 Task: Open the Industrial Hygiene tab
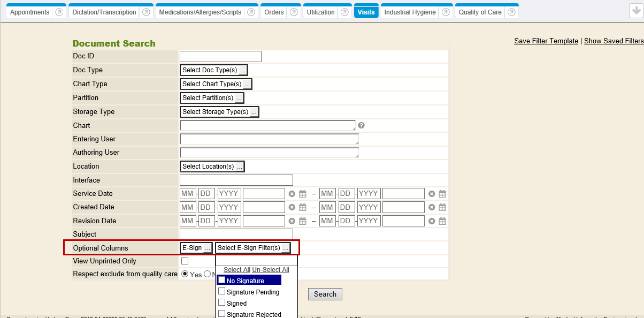[410, 12]
